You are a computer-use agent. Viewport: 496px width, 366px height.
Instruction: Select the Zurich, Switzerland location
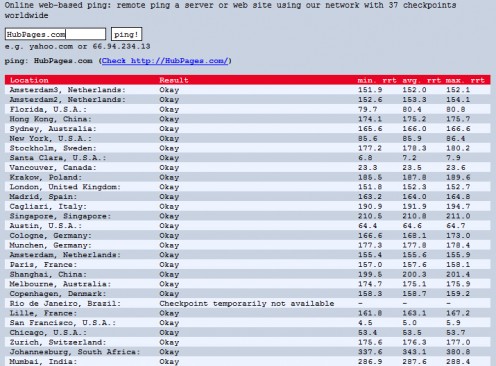coord(58,342)
